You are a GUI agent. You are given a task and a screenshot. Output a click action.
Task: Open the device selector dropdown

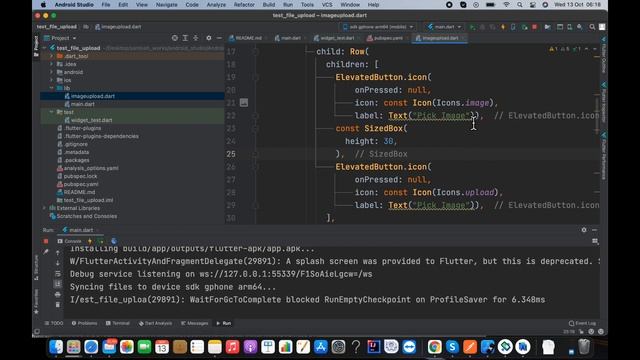tap(378, 27)
